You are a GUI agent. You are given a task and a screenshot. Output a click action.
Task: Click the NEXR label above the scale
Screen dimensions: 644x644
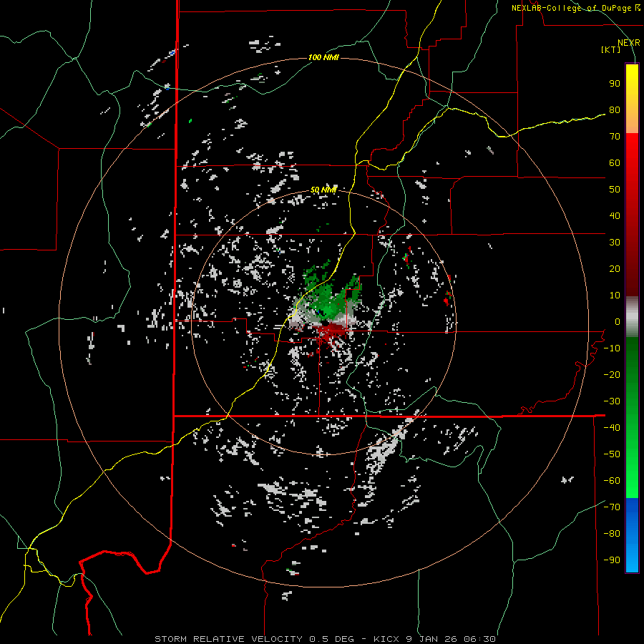pos(629,43)
